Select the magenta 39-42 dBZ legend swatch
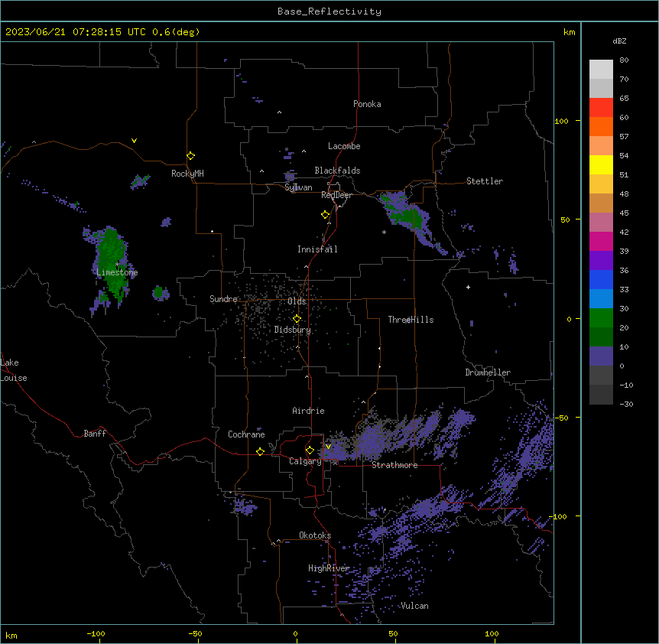The image size is (659, 644). click(601, 241)
